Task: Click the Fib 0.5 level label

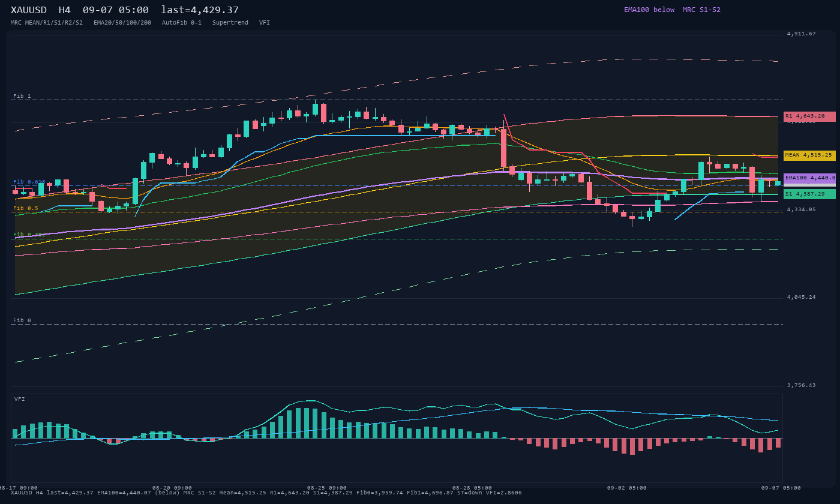Action: click(26, 208)
